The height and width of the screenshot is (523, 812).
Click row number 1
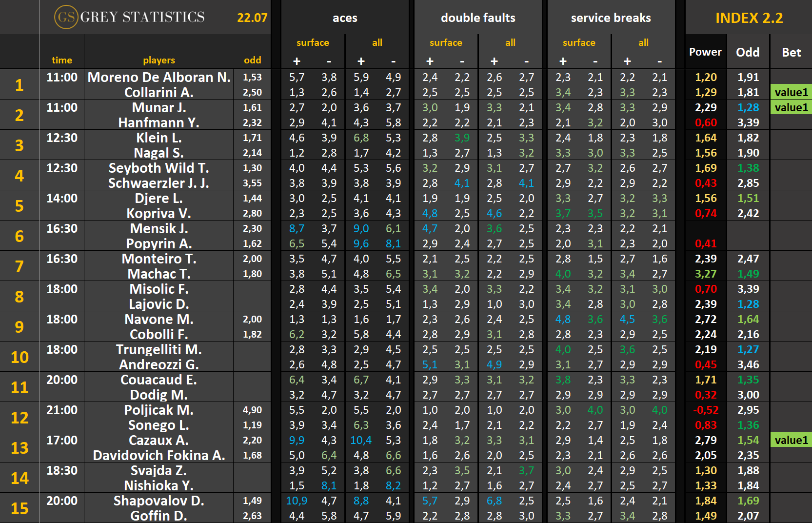pyautogui.click(x=20, y=85)
